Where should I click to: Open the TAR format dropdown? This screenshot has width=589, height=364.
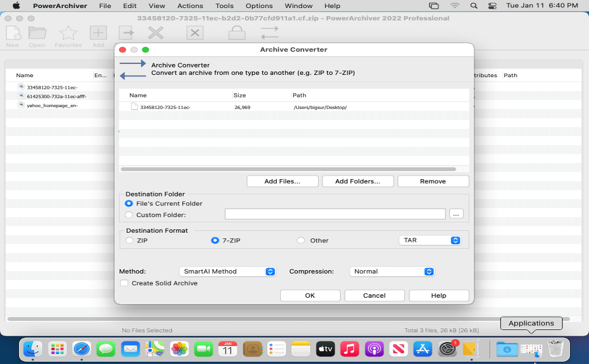point(429,240)
